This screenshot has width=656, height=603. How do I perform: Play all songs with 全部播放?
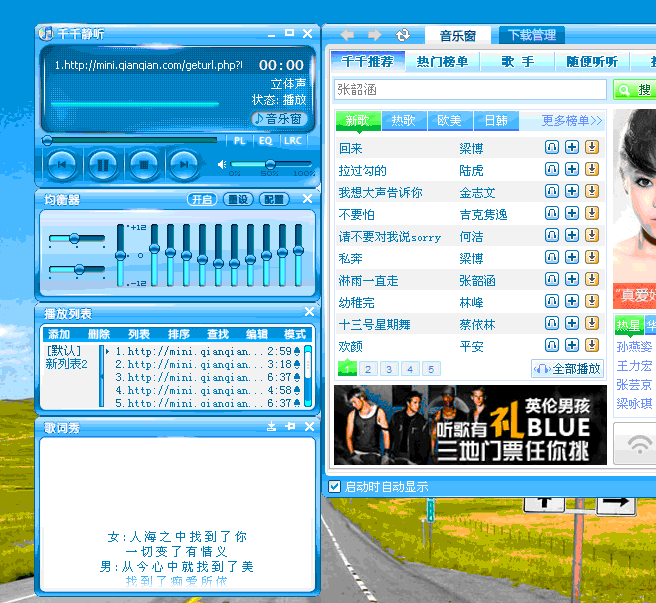[x=567, y=369]
